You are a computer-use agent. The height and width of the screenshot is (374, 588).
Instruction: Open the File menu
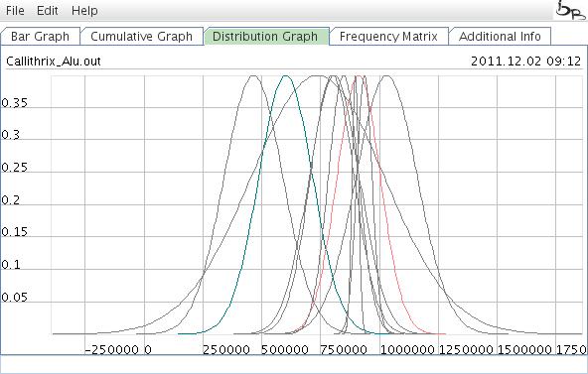15,11
